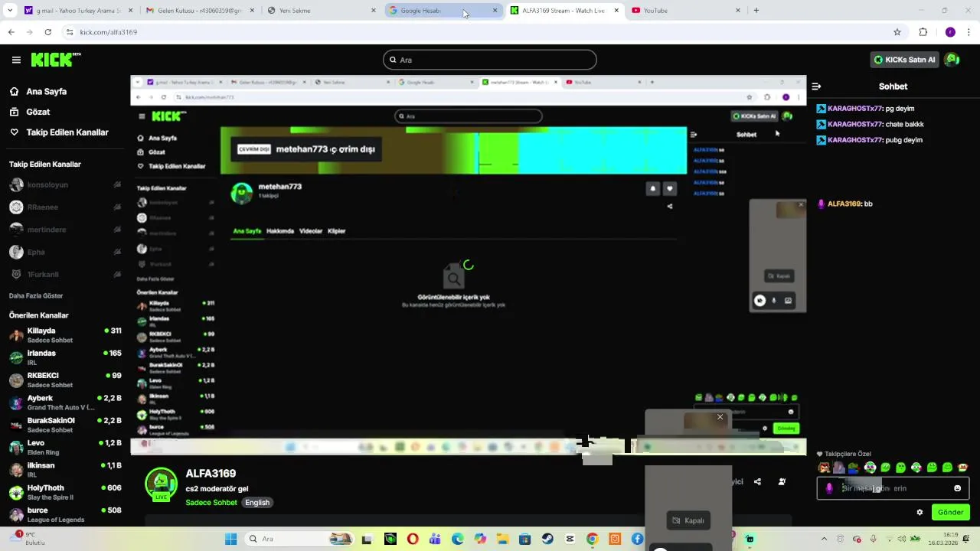
Task: Go back with the browser back arrow
Action: 11,32
